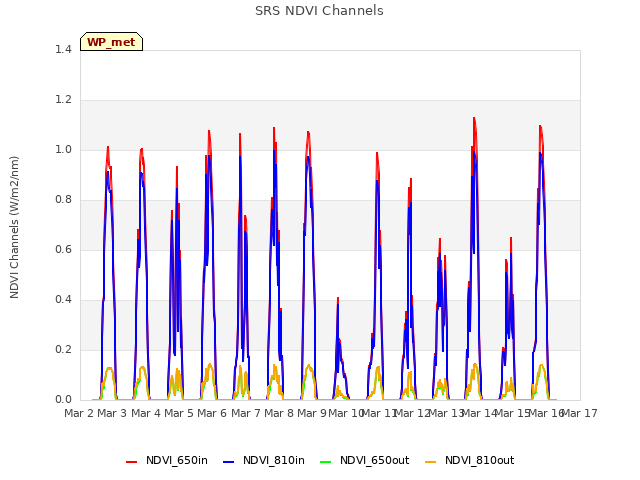Click the green NDVI_650out legend swatch
The height and width of the screenshot is (480, 640).
click(x=325, y=462)
